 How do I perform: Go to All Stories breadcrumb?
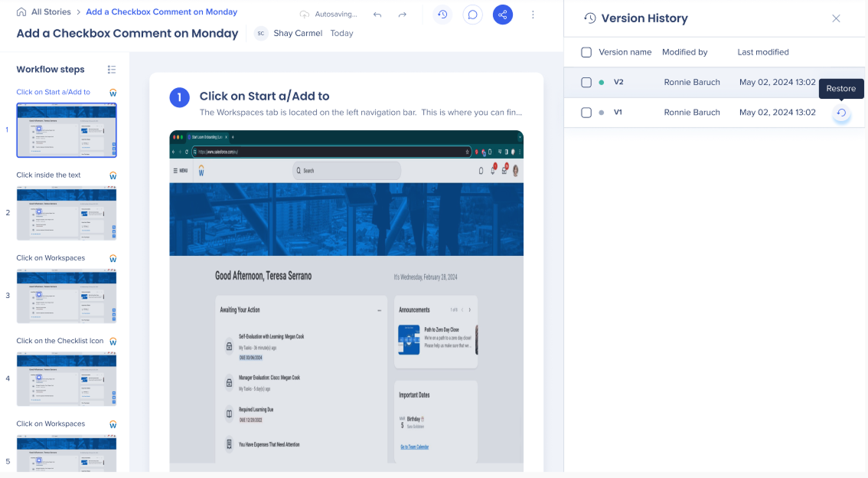51,12
